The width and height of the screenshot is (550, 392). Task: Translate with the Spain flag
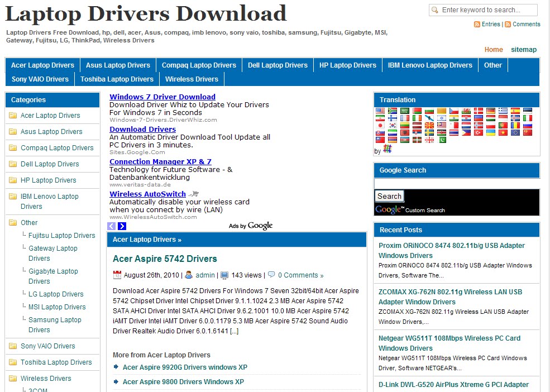pos(515,111)
